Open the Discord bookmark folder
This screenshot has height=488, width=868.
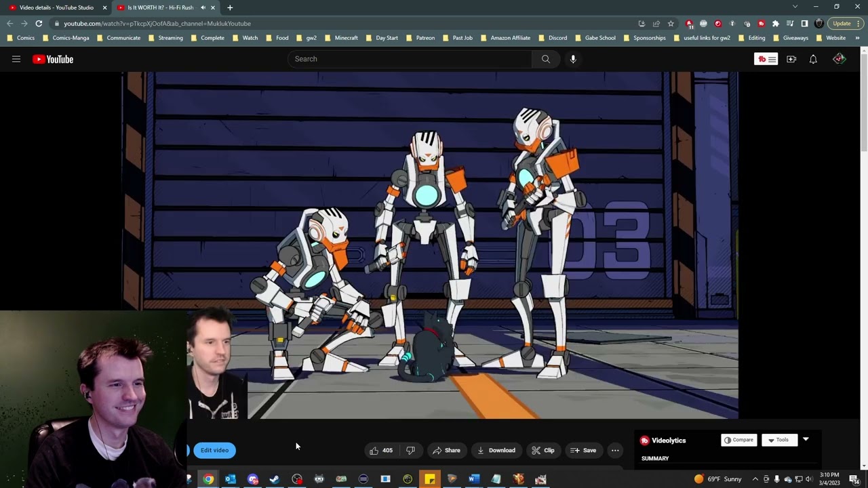553,38
